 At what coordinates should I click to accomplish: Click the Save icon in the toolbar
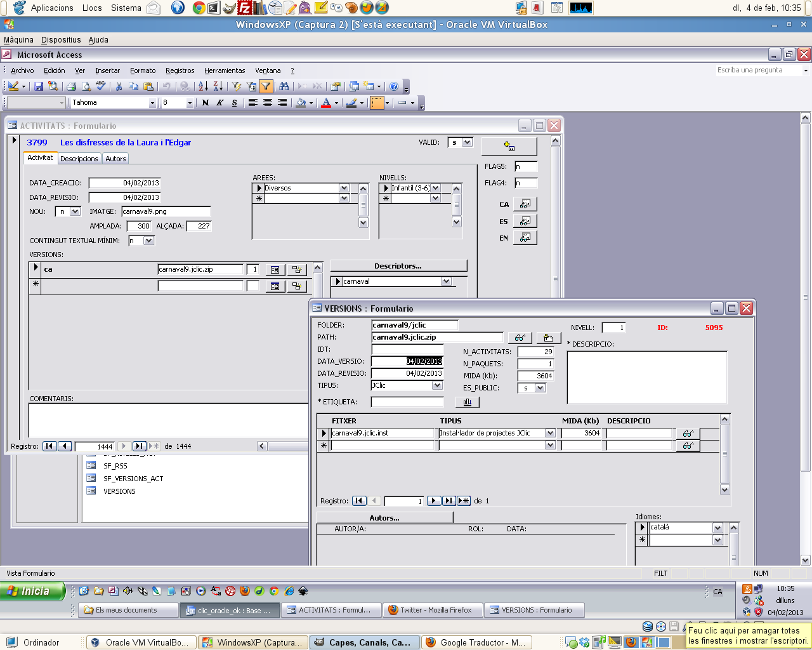[x=39, y=86]
